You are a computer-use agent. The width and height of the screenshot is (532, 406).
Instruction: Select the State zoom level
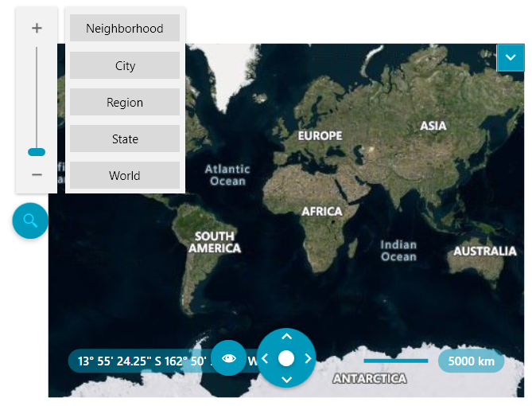tap(125, 139)
